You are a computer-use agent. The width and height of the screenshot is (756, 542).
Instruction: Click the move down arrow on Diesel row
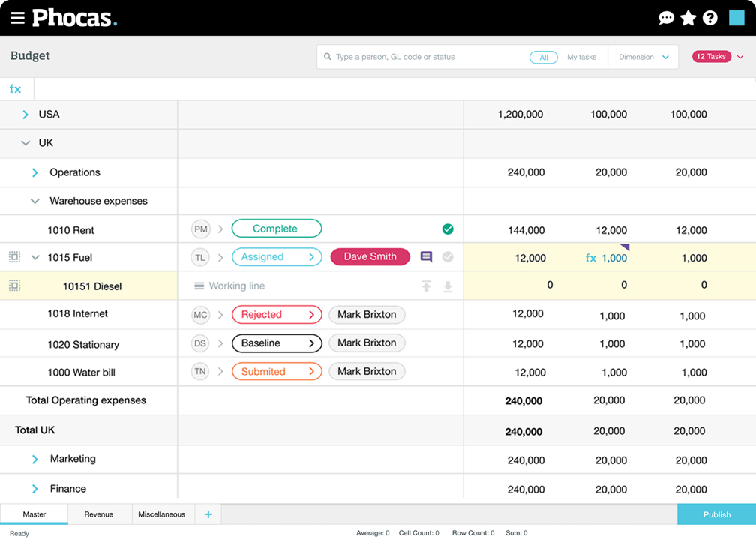point(448,286)
